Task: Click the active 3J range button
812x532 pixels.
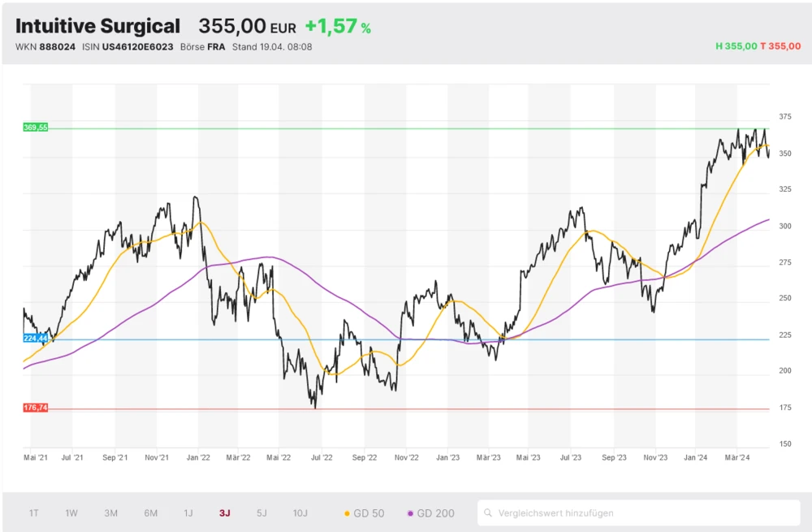Action: 225,513
